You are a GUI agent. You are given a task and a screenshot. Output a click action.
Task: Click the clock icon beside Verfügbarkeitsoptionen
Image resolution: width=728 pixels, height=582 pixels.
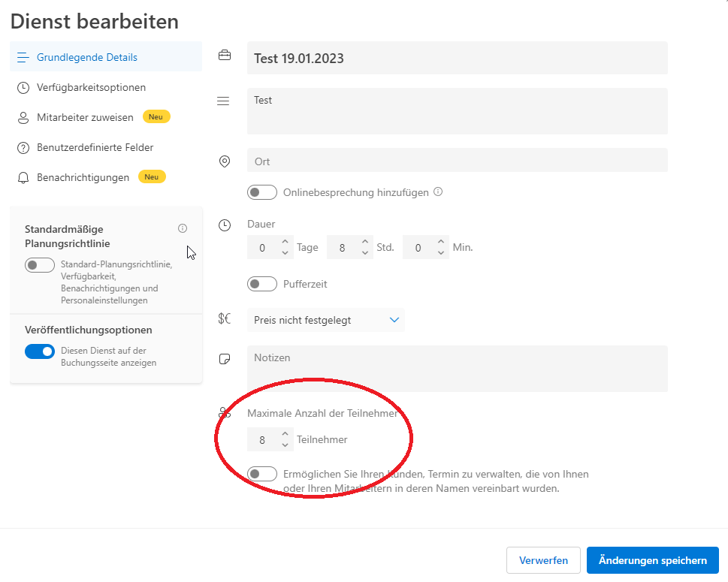point(23,88)
